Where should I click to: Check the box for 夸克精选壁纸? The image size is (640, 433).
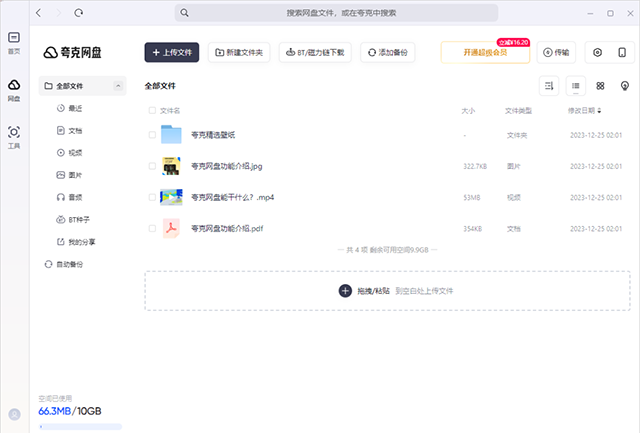coord(152,135)
